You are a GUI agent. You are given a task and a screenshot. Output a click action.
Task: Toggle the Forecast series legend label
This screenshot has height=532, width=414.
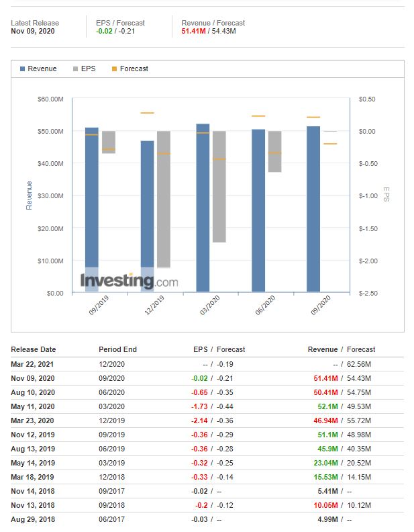[x=134, y=69]
